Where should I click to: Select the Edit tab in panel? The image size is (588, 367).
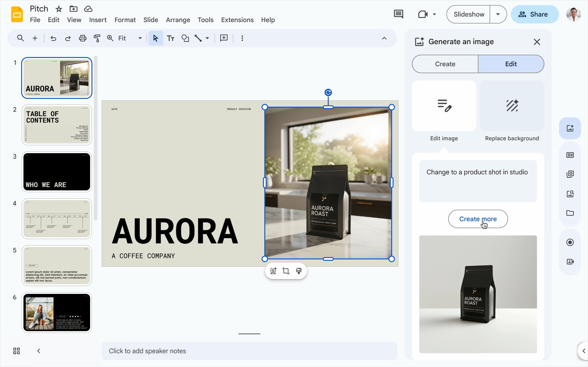point(511,64)
